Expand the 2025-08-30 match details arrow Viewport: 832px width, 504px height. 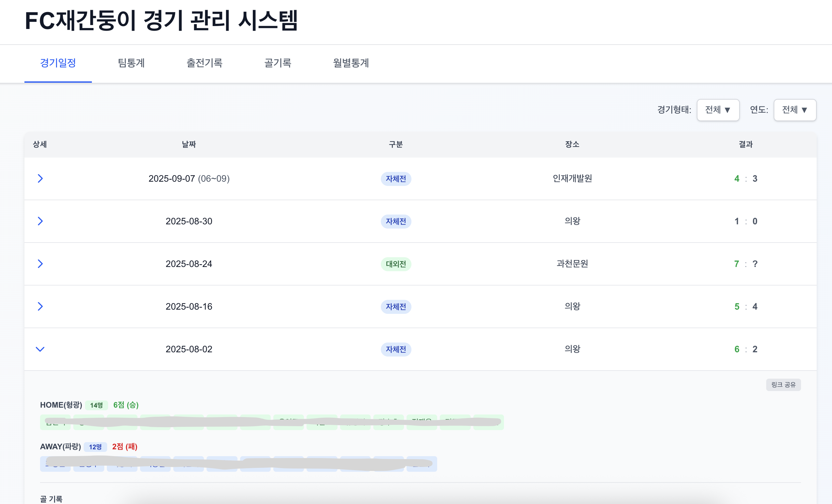pyautogui.click(x=40, y=221)
